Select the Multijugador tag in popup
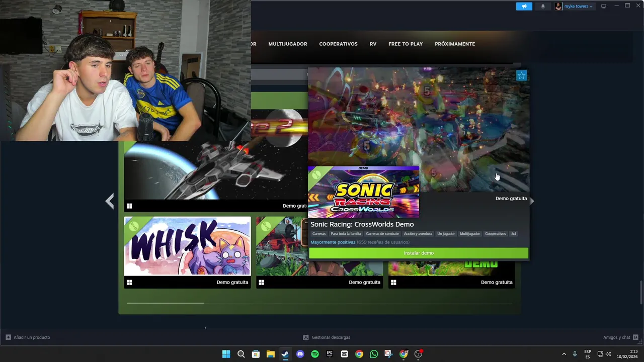644x362 pixels. (470, 234)
